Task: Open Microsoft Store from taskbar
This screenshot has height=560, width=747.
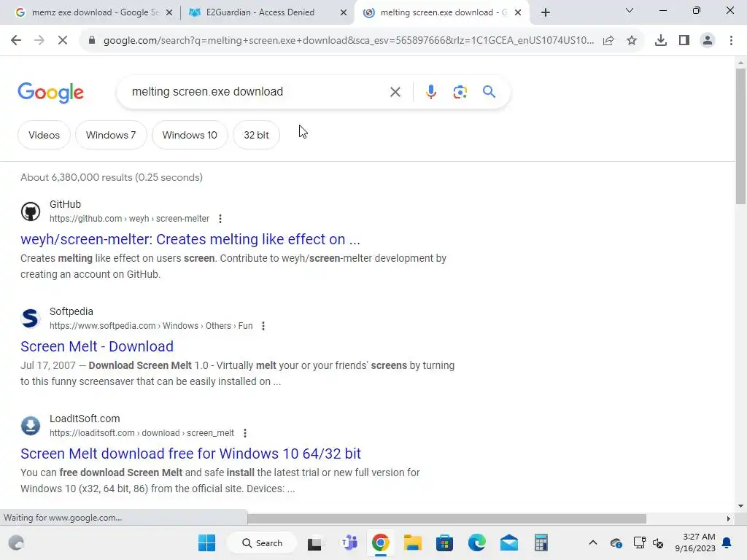Action: pyautogui.click(x=444, y=542)
